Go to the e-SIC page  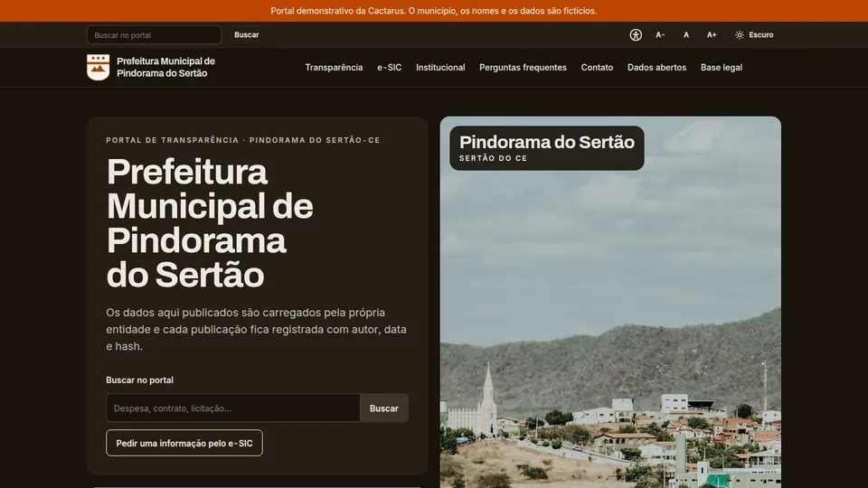coord(389,68)
